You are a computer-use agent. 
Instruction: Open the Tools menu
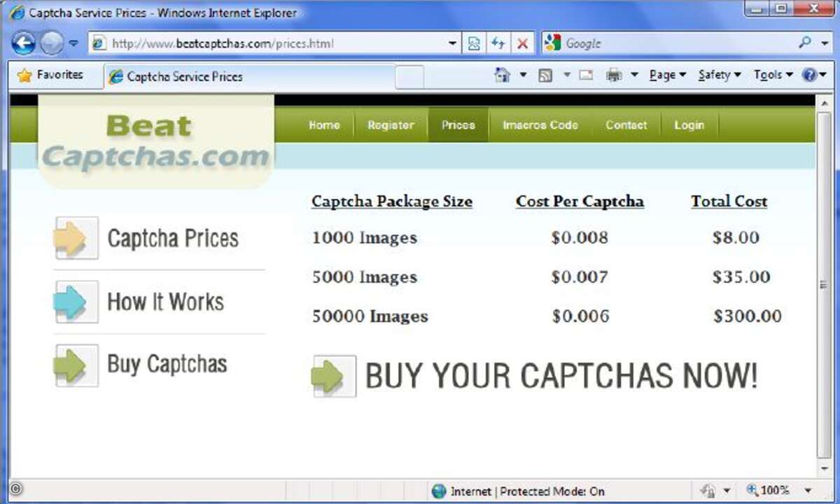point(773,75)
